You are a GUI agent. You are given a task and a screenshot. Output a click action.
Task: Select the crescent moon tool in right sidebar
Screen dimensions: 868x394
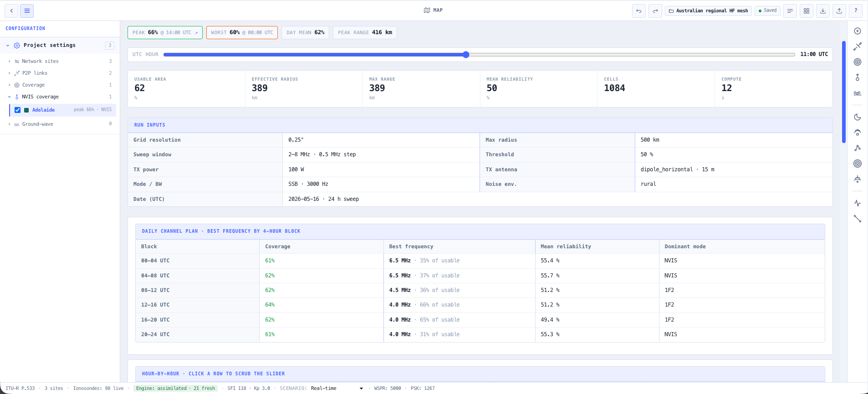pyautogui.click(x=858, y=117)
